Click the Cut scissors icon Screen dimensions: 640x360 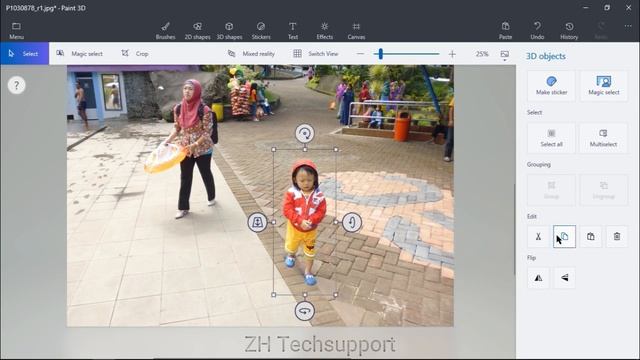(x=538, y=236)
